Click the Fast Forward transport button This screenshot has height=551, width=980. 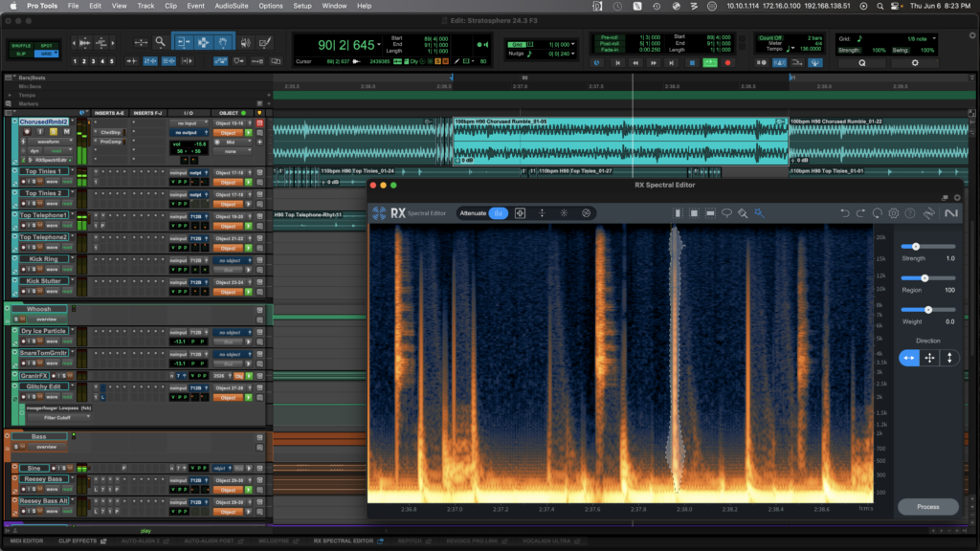[x=654, y=62]
